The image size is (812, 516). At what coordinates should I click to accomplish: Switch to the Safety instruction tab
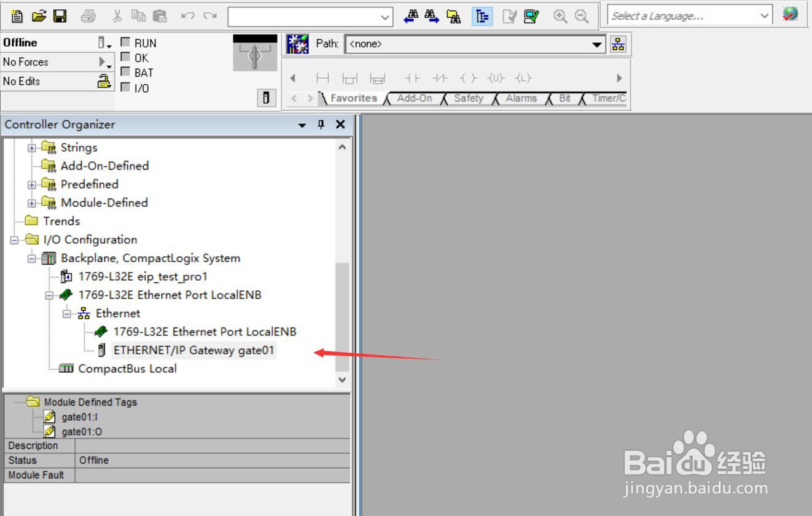(x=468, y=98)
